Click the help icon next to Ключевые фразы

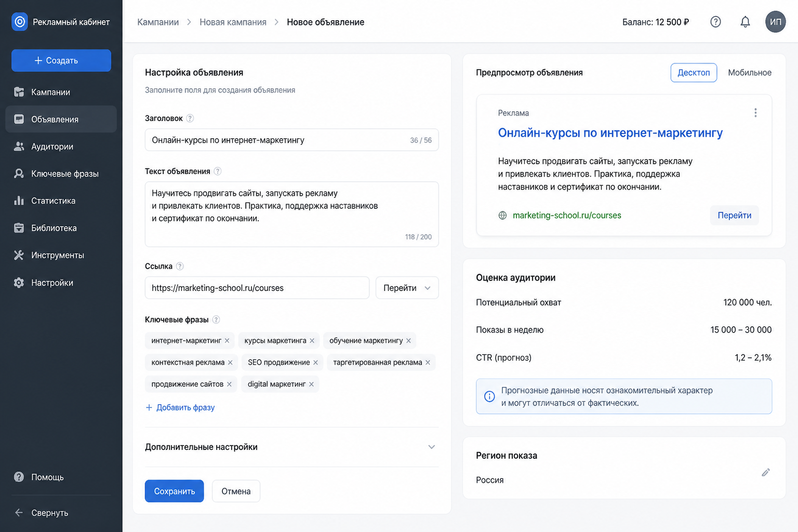[216, 320]
